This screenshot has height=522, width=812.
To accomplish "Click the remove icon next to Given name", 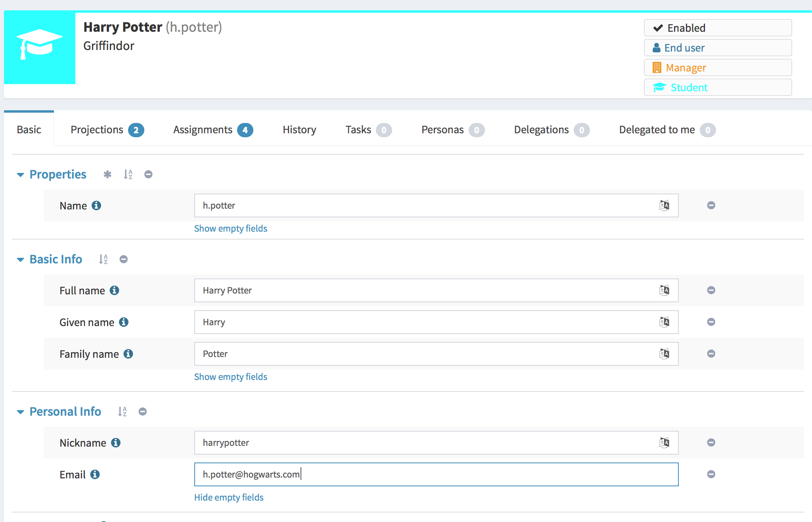I will [711, 322].
